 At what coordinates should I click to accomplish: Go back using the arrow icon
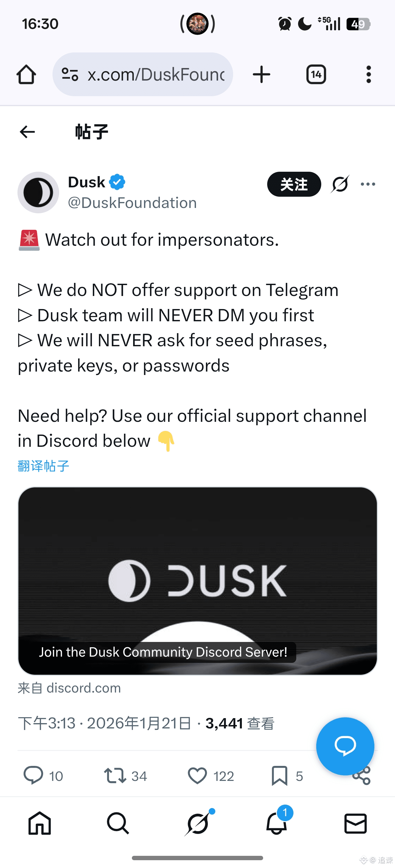27,132
